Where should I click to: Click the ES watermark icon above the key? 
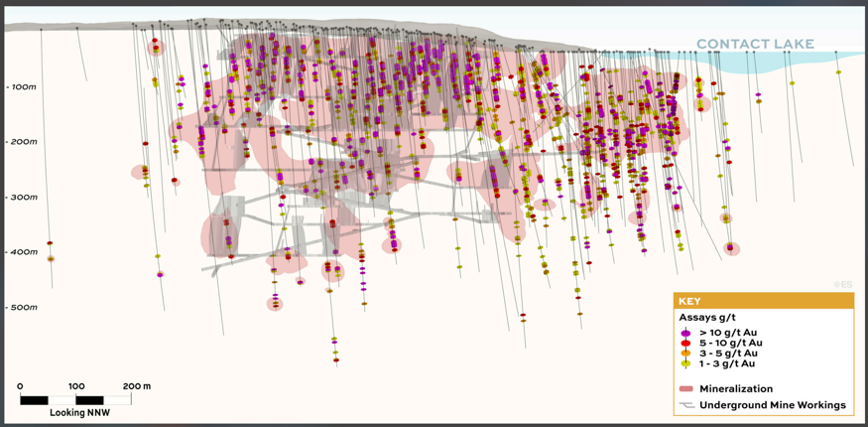(x=842, y=284)
